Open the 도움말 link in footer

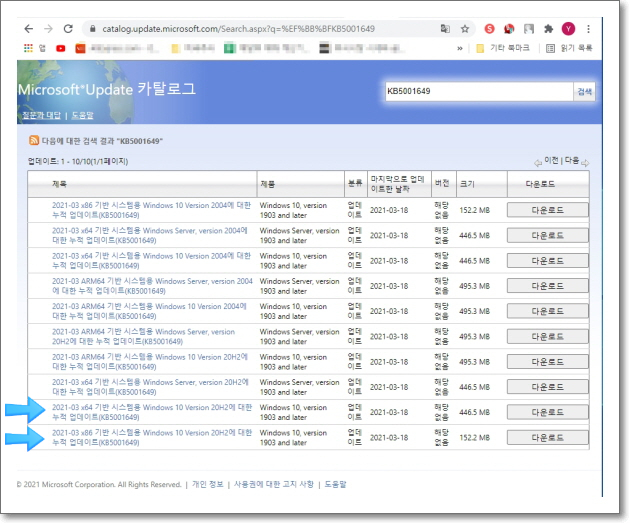tap(335, 484)
